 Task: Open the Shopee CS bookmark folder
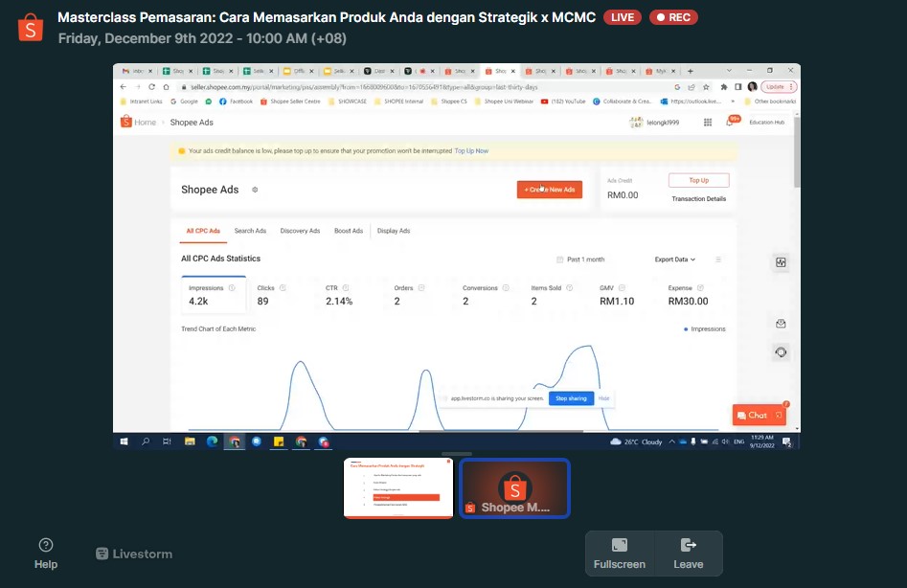coord(448,102)
